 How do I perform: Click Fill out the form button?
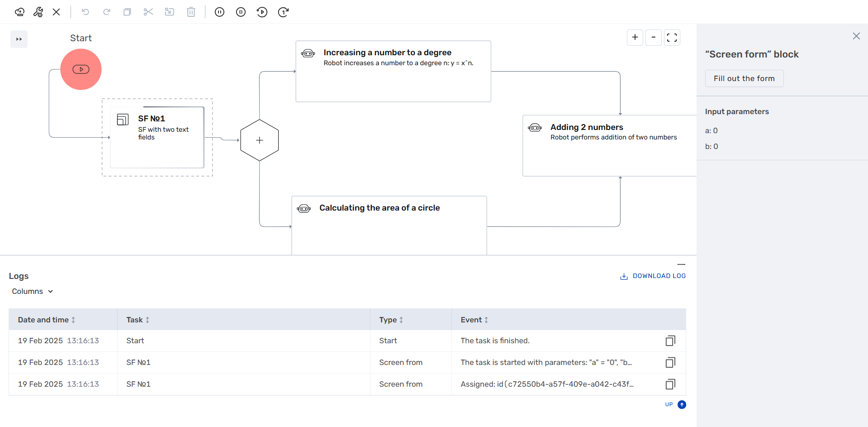pyautogui.click(x=744, y=78)
